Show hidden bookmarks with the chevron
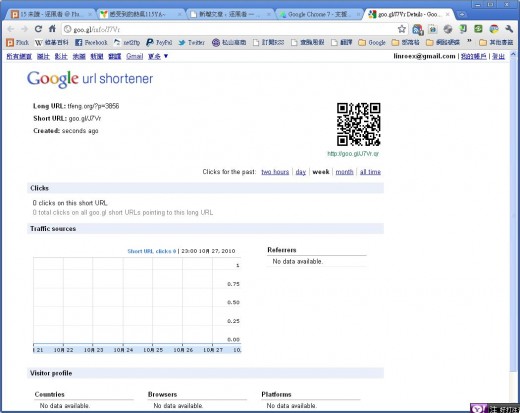 coord(469,42)
